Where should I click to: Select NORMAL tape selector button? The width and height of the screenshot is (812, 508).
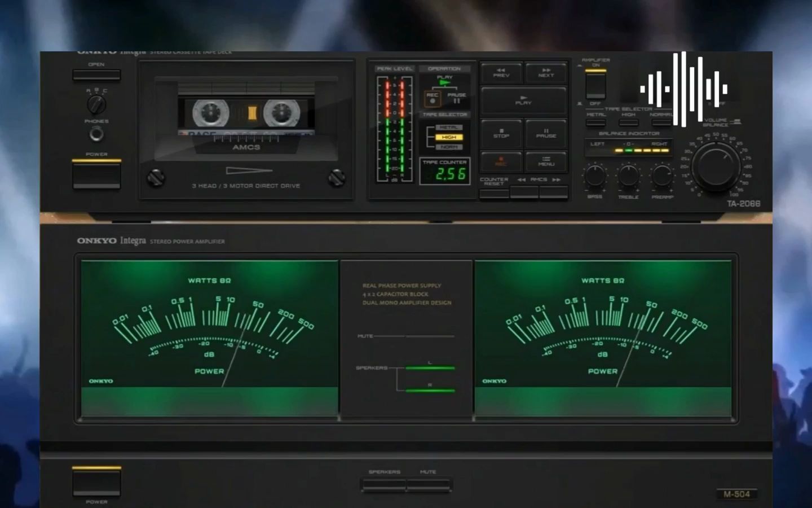click(x=661, y=122)
